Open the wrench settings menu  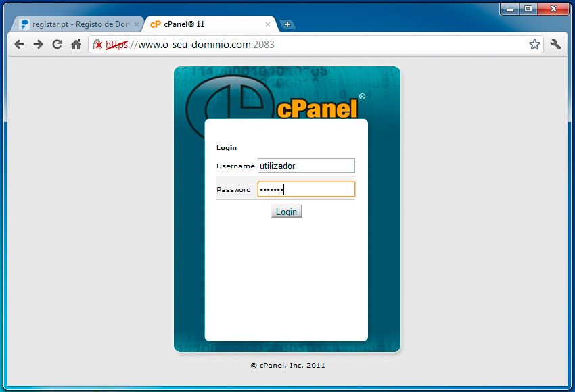[555, 45]
